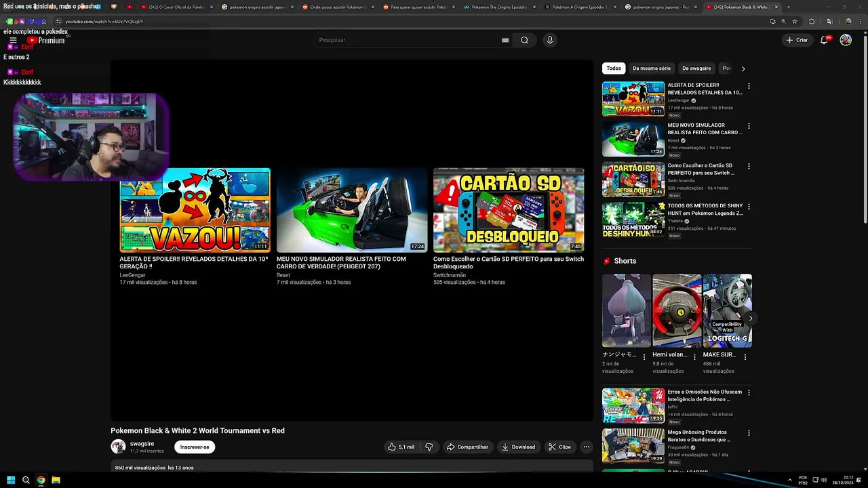Click the Criar create button
The width and height of the screenshot is (868, 488).
(x=797, y=40)
